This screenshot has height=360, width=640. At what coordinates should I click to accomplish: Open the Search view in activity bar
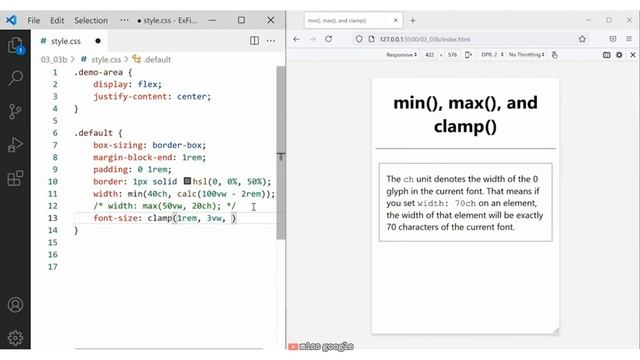[x=16, y=78]
